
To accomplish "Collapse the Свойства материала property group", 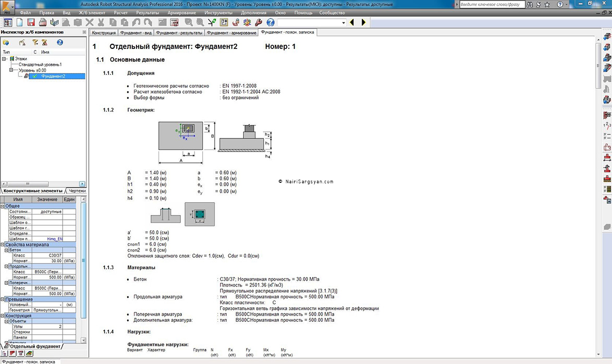I will (2, 245).
